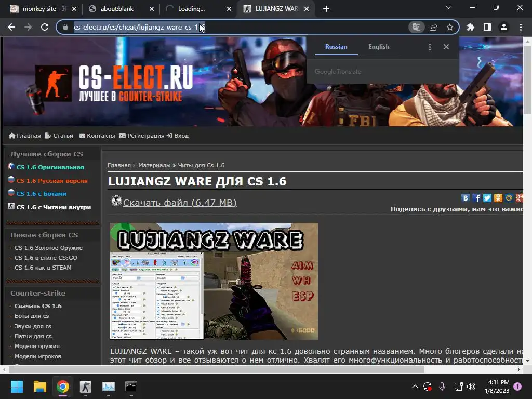Close the monkey site tab
The width and height of the screenshot is (532, 399).
pyautogui.click(x=74, y=9)
